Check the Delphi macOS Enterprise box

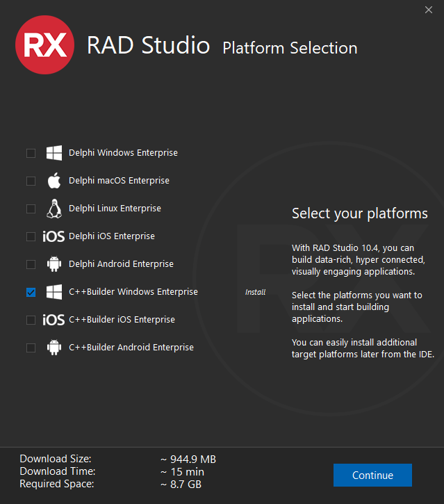[31, 181]
